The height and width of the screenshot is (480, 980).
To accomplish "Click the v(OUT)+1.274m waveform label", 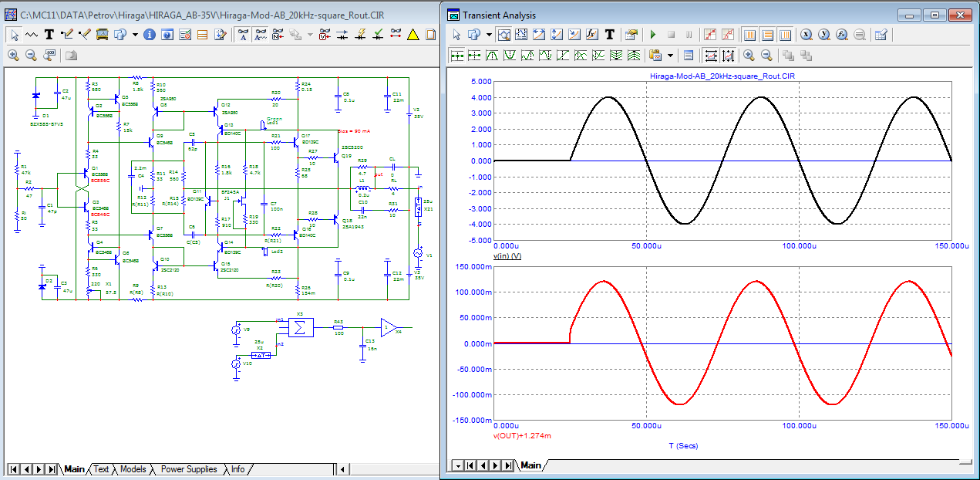I will click(522, 435).
